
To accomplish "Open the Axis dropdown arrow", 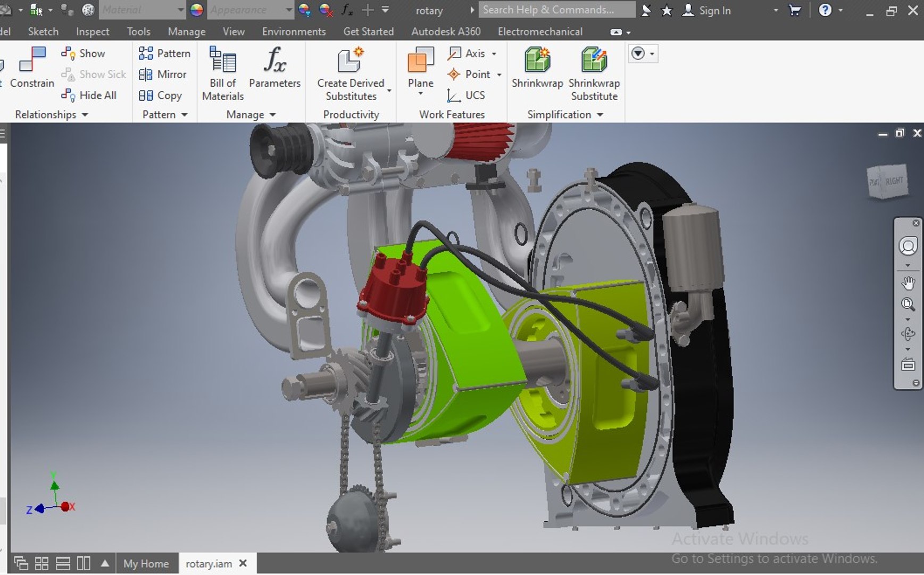I will pyautogui.click(x=494, y=54).
